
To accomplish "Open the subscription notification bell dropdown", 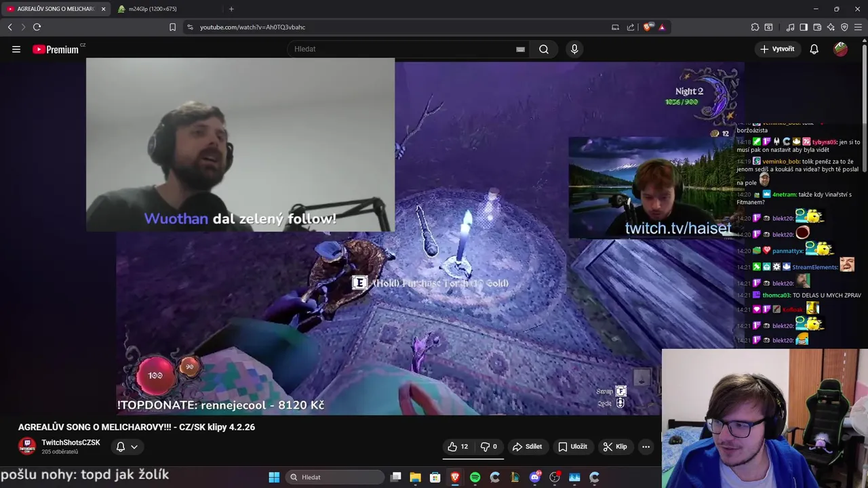I will (127, 447).
